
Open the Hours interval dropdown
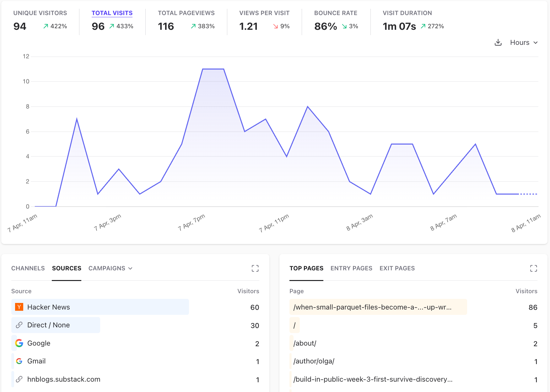pyautogui.click(x=524, y=42)
